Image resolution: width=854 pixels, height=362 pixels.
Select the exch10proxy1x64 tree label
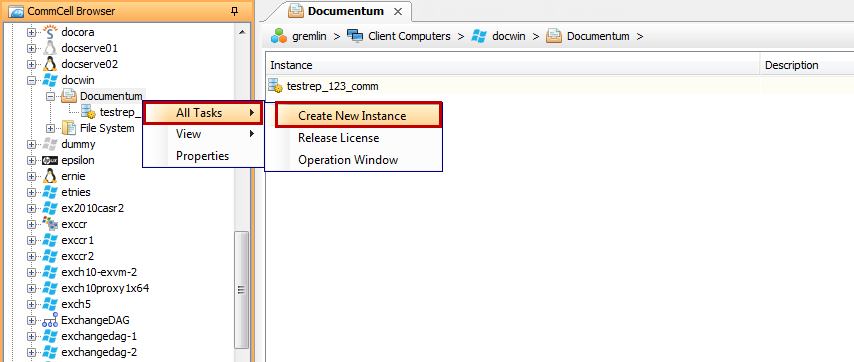pos(105,288)
